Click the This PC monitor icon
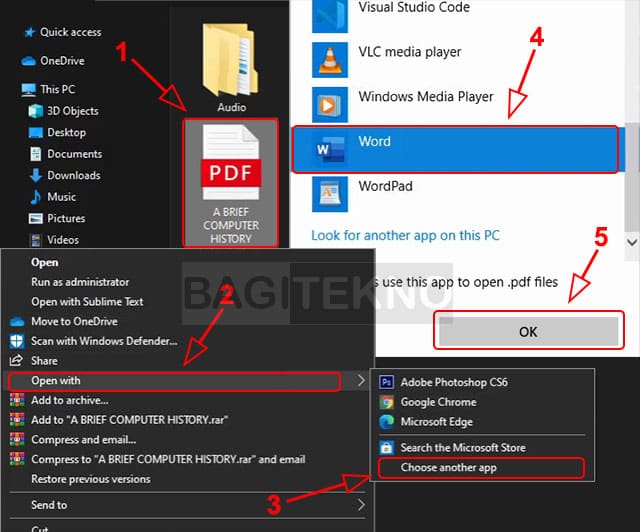The width and height of the screenshot is (640, 532). tap(29, 90)
